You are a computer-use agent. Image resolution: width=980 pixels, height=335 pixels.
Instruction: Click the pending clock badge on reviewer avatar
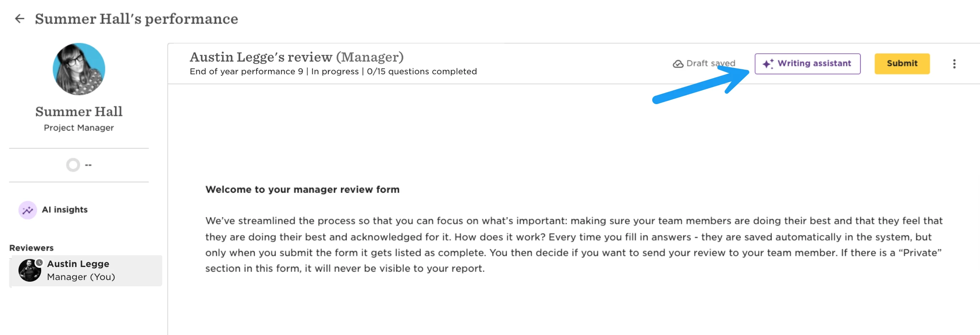point(39,263)
